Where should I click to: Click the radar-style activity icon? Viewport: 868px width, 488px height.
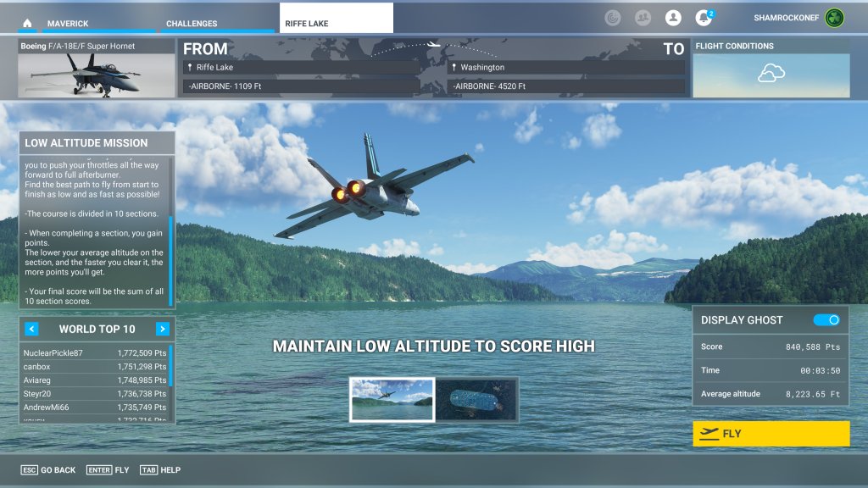click(x=613, y=17)
